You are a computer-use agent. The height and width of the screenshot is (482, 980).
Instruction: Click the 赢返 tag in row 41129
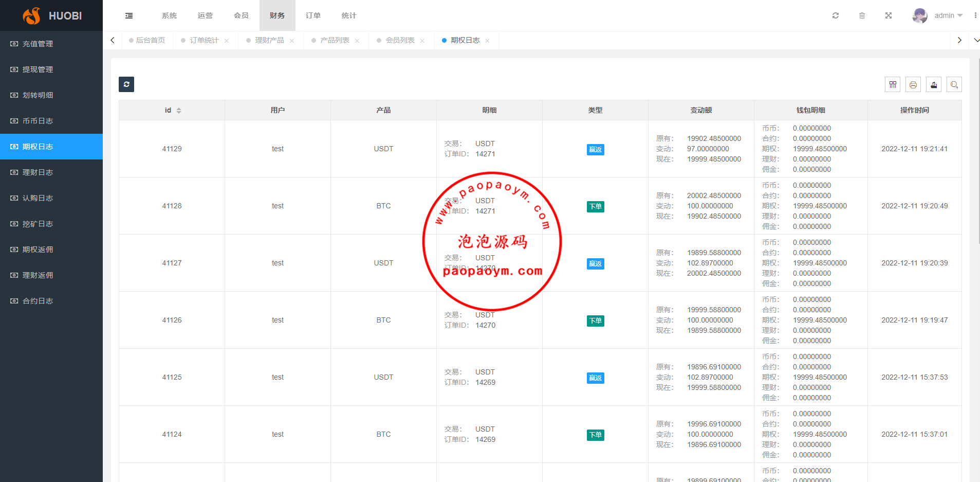pyautogui.click(x=595, y=150)
